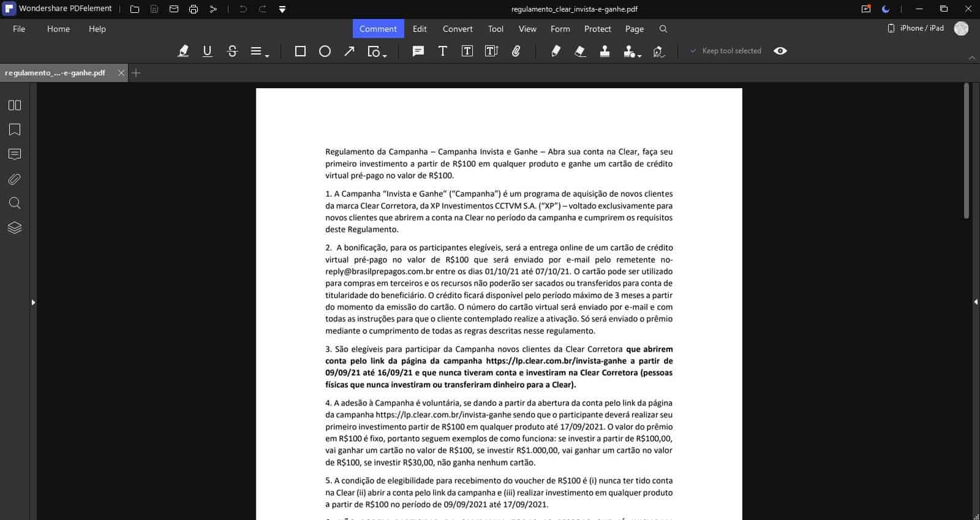Switch to the Edit tab
This screenshot has height=520, width=980.
[420, 29]
